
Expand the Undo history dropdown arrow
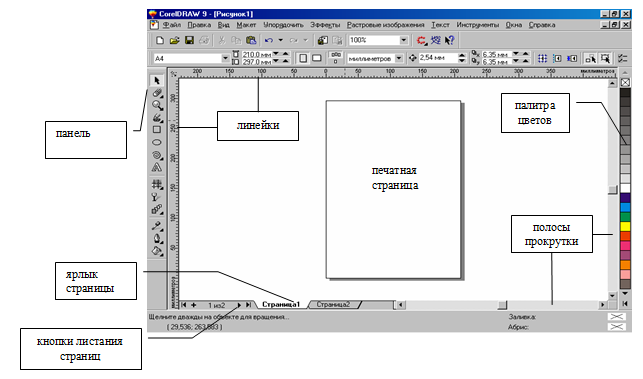click(x=280, y=40)
